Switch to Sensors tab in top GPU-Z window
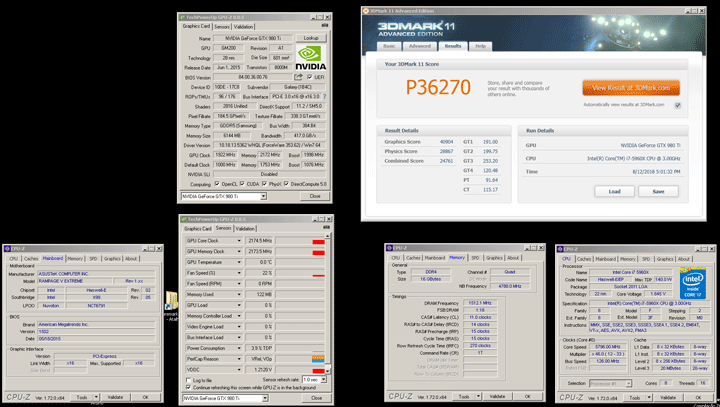The height and width of the screenshot is (407, 720). click(x=222, y=27)
